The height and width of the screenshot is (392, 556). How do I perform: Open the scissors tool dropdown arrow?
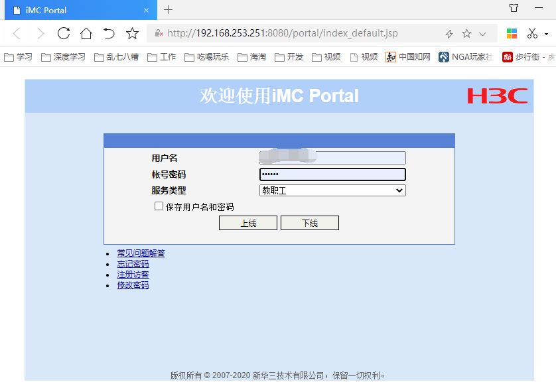point(546,34)
